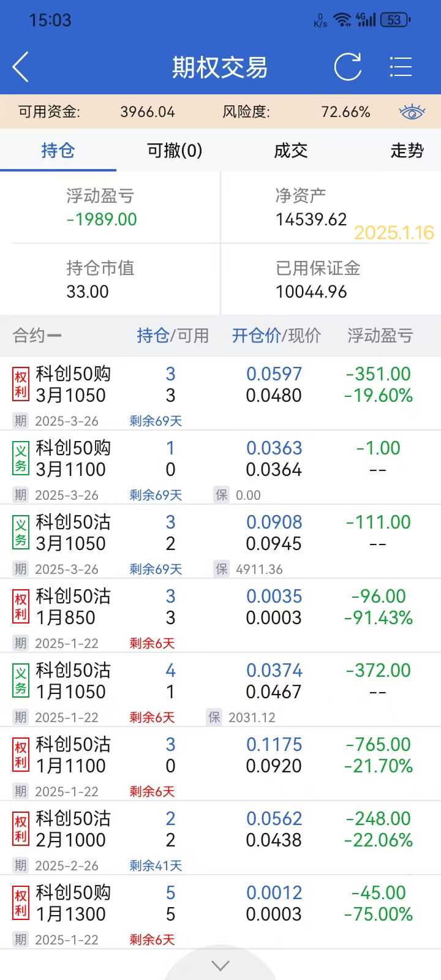
Task: Tap the red 权利 badge for 科创50购 3月1050
Action: (x=21, y=385)
